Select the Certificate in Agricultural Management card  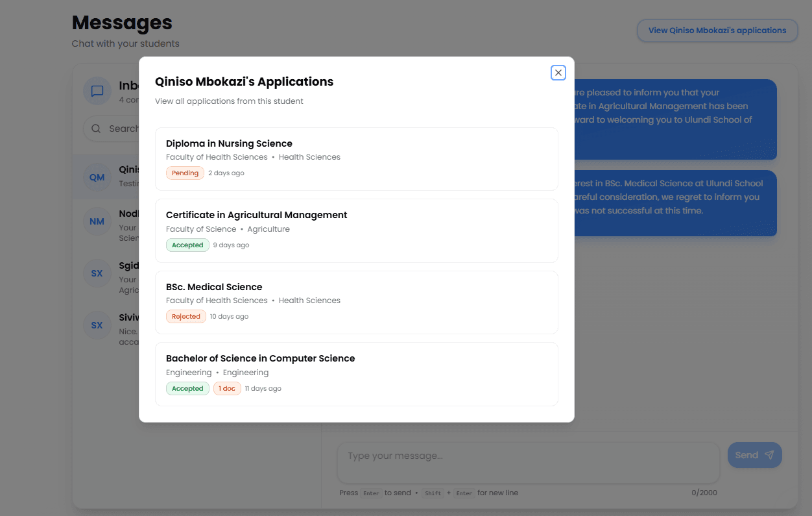click(356, 230)
